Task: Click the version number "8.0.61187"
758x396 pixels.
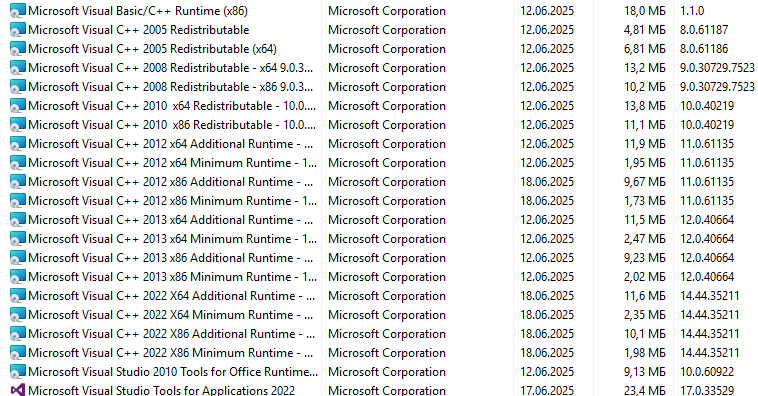Action: [704, 30]
